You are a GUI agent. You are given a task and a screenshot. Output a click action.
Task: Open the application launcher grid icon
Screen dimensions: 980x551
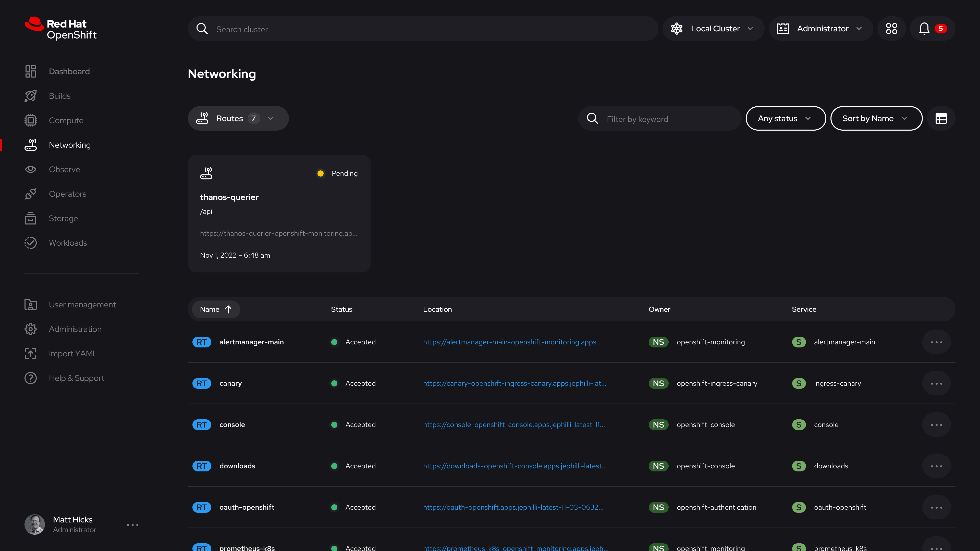click(x=891, y=29)
